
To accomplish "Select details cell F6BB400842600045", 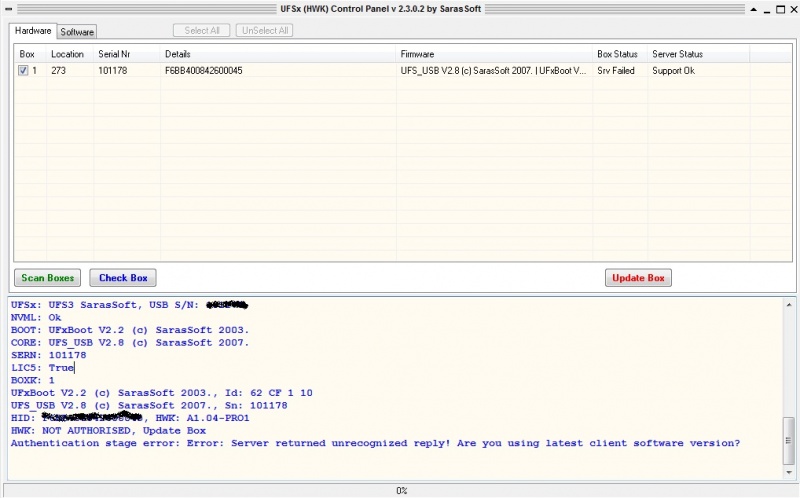I will pos(204,70).
